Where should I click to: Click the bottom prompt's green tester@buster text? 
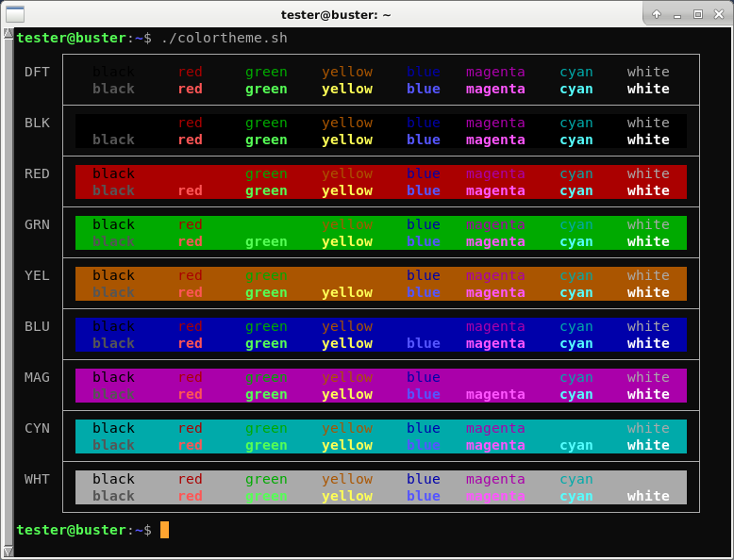tap(71, 530)
